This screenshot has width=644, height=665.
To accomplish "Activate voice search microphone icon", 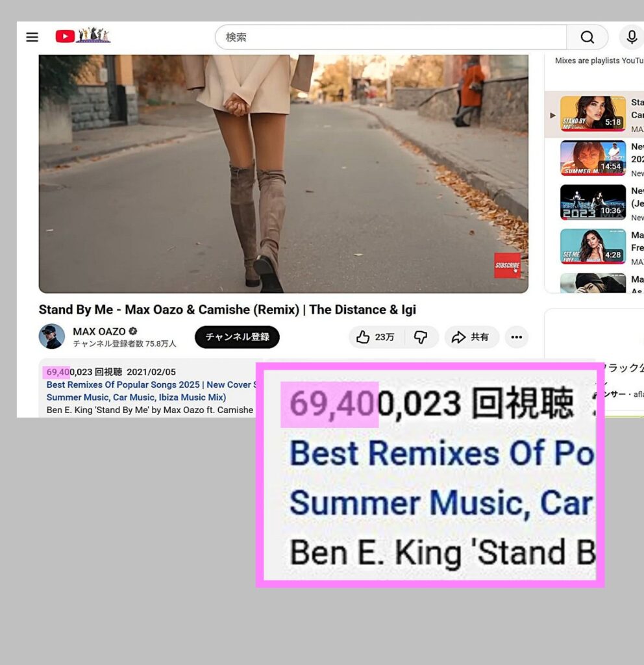I will pos(631,38).
